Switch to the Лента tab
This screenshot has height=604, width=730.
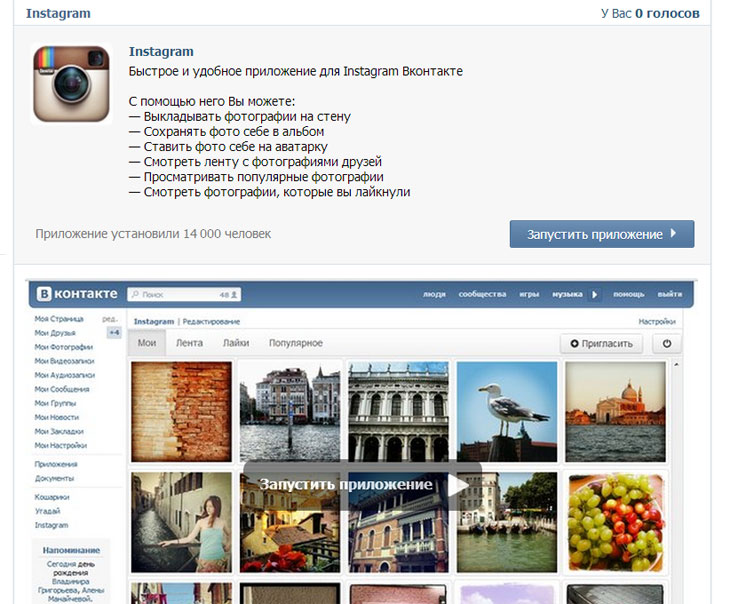coord(189,343)
